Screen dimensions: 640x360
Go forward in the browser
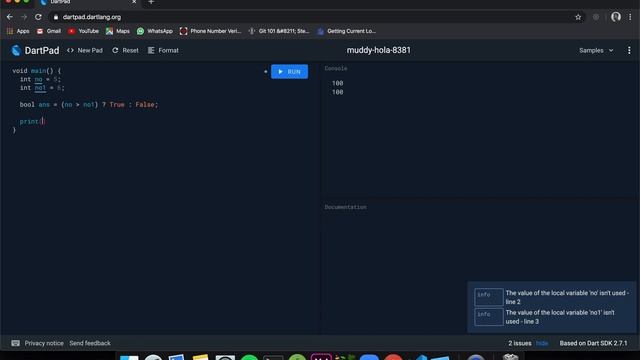pyautogui.click(x=24, y=17)
